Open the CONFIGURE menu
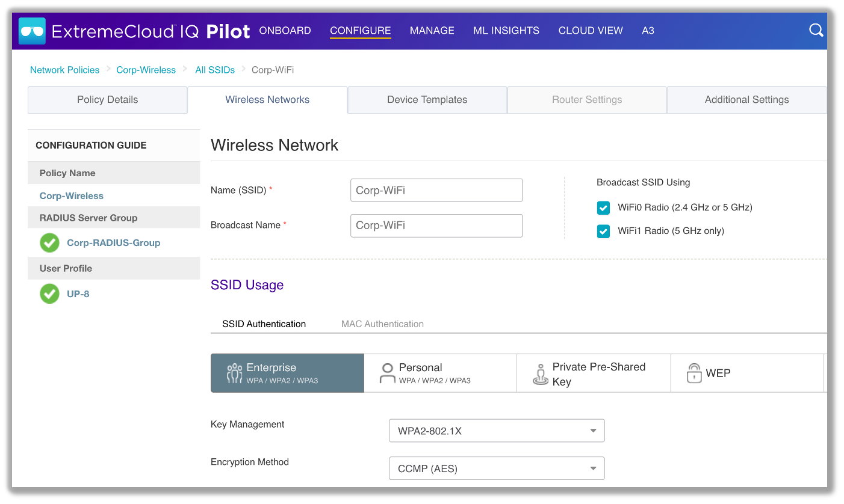This screenshot has width=844, height=504. [x=361, y=31]
